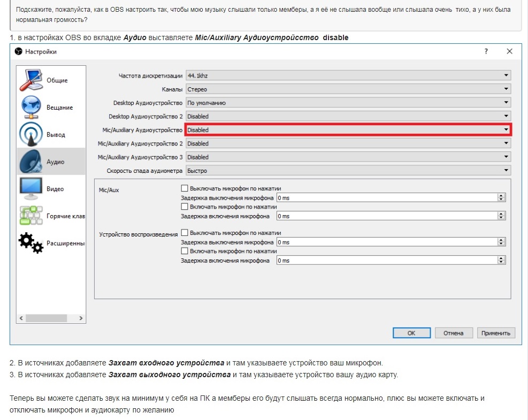Open the Расширенные gears icon
This screenshot has width=528, height=420.
coord(32,243)
